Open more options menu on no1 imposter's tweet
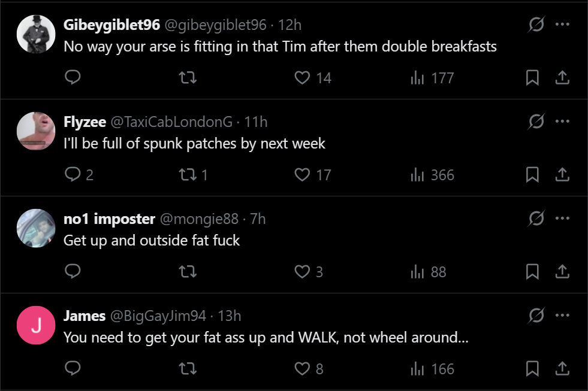This screenshot has width=588, height=391. (562, 219)
